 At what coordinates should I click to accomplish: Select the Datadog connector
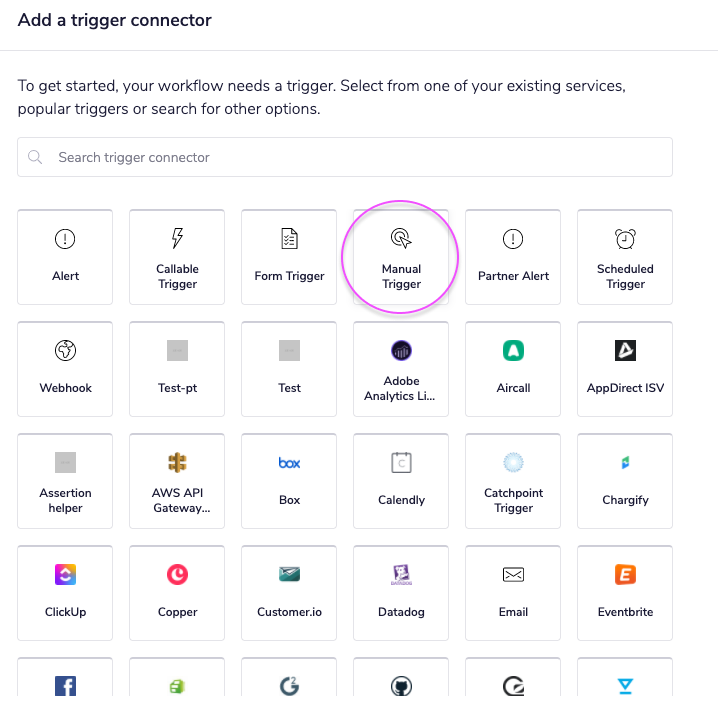401,592
